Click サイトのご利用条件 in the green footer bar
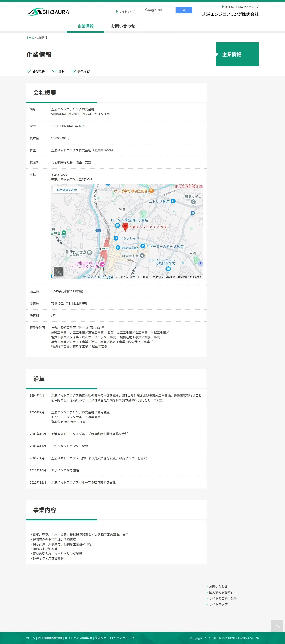The width and height of the screenshot is (285, 644). [x=78, y=638]
